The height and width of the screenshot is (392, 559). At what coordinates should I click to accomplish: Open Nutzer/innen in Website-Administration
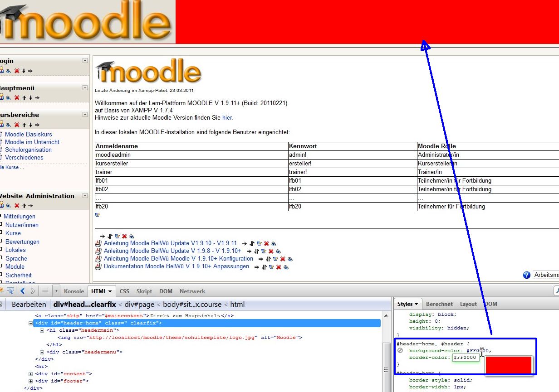[x=22, y=225]
